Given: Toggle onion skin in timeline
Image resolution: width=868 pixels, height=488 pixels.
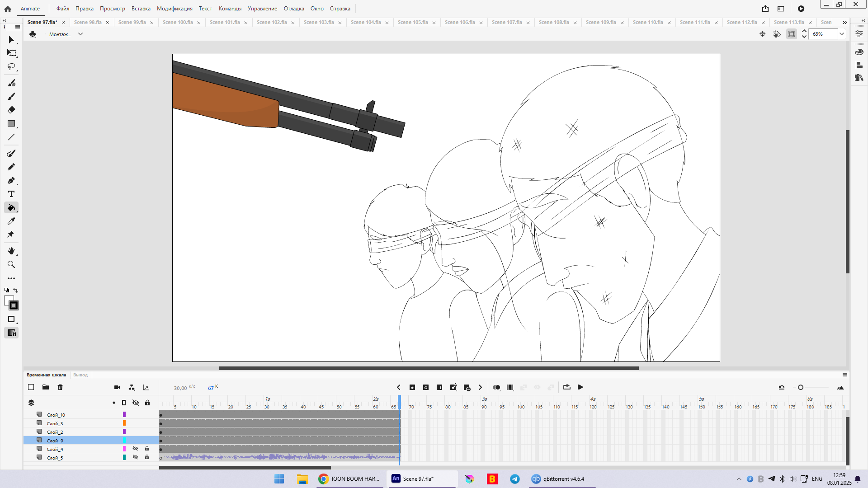Looking at the screenshot, I should (x=496, y=387).
